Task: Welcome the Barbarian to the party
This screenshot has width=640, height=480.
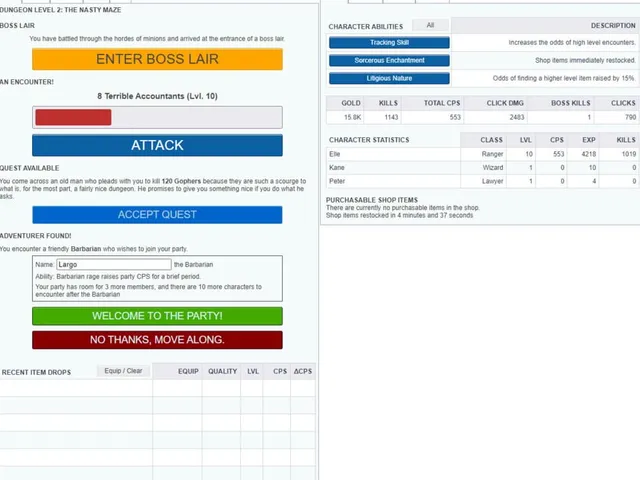Action: 157,316
